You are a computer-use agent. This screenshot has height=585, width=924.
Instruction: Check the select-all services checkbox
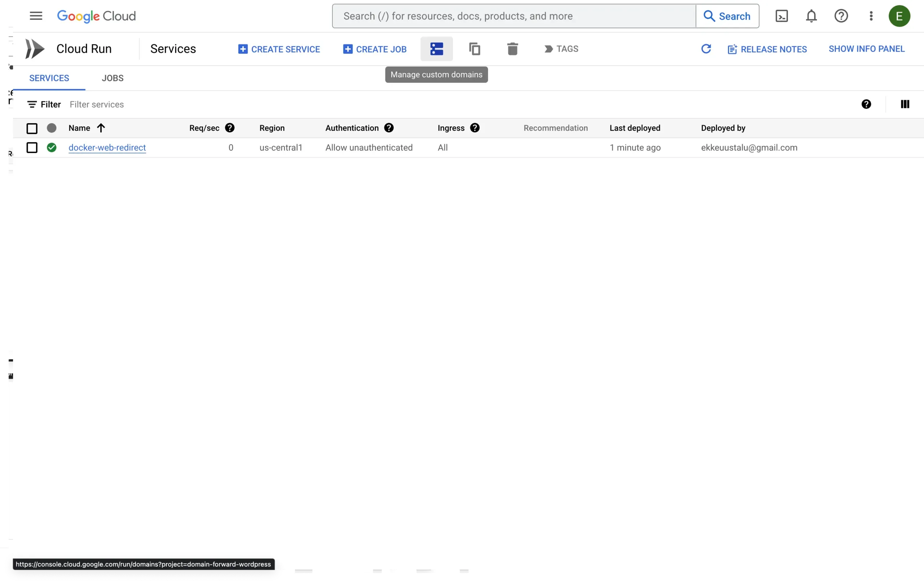point(32,128)
